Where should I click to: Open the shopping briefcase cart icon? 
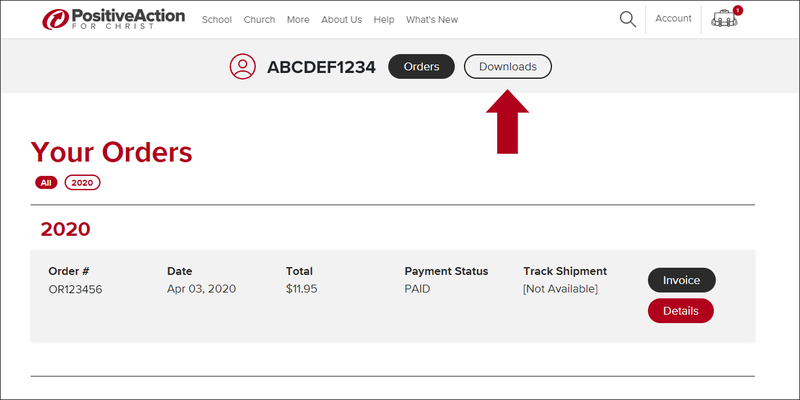[x=724, y=19]
